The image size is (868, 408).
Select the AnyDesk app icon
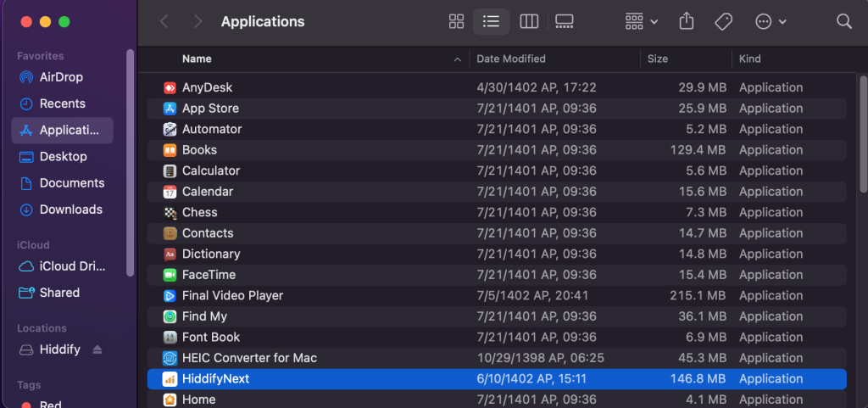click(x=170, y=87)
